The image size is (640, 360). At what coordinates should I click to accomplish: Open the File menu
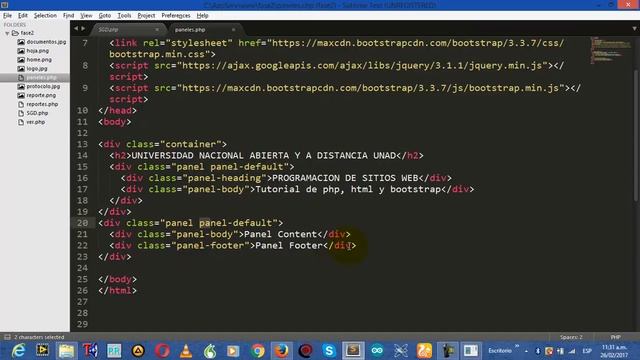(x=7, y=16)
